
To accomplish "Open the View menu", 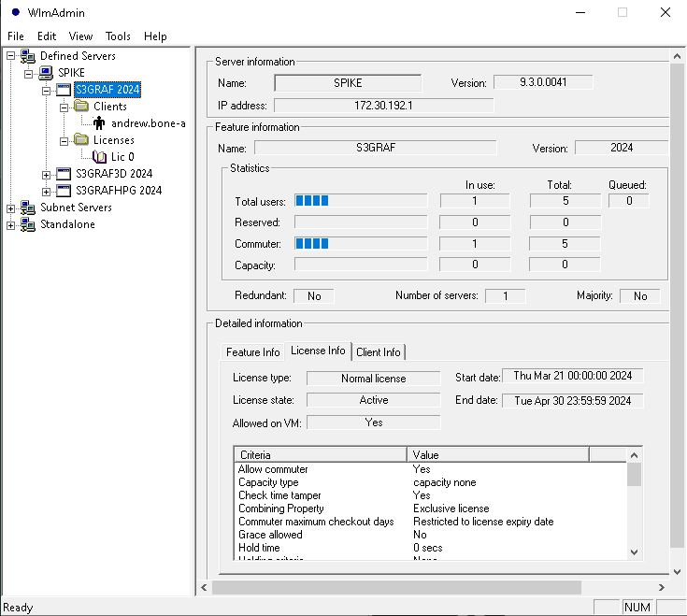I will pyautogui.click(x=80, y=36).
